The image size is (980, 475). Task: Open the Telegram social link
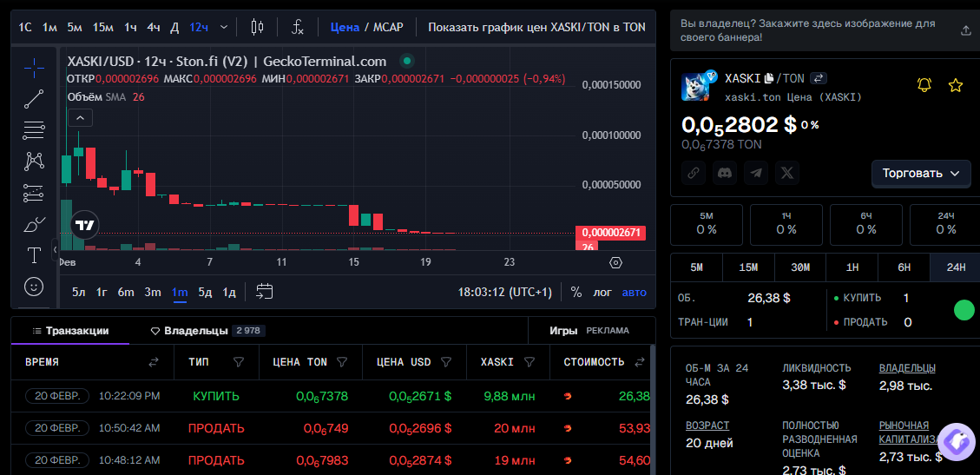click(756, 173)
